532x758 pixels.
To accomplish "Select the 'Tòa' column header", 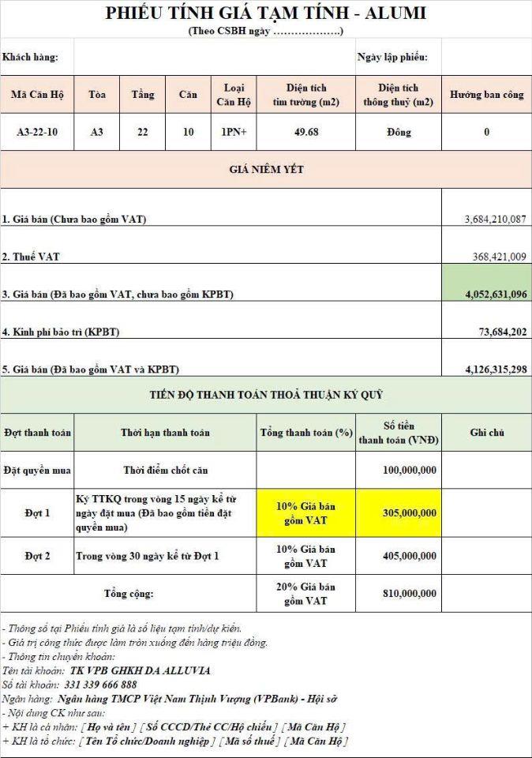I will coord(96,94).
